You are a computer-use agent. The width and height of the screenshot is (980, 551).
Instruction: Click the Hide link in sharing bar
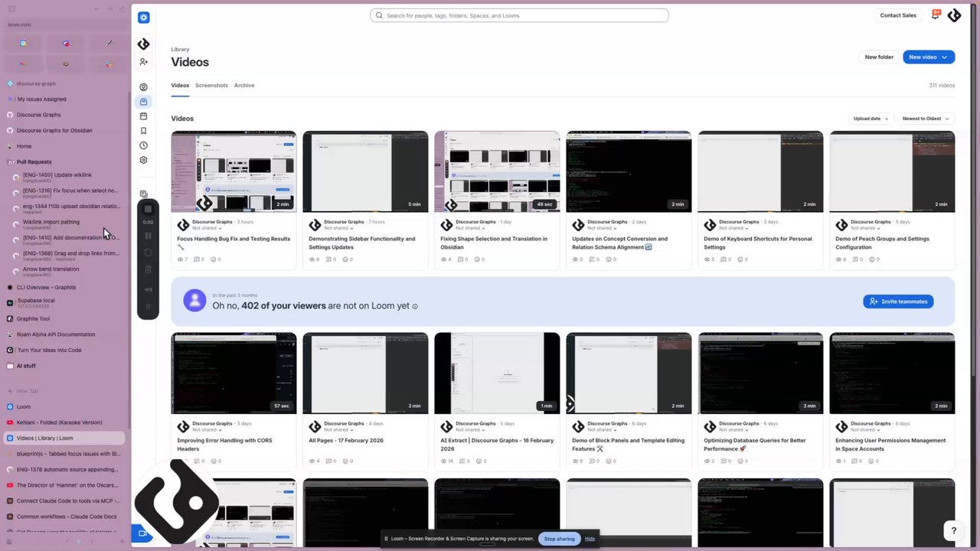point(590,539)
